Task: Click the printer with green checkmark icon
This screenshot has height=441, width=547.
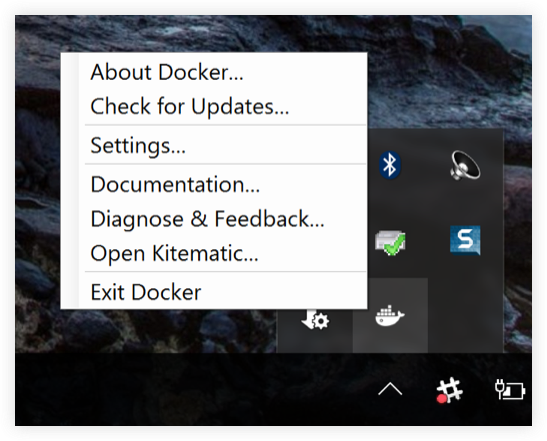Action: (390, 242)
